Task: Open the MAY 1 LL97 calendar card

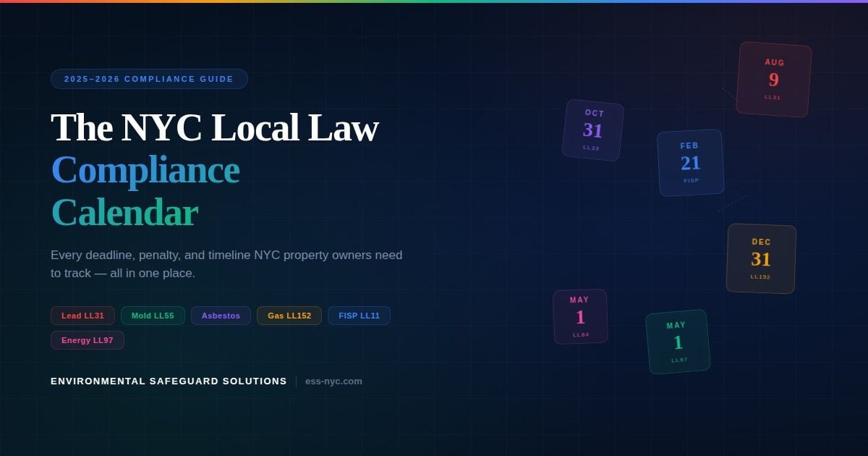Action: [678, 341]
